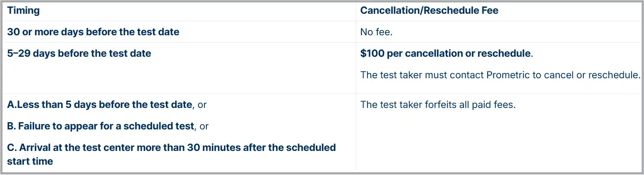The width and height of the screenshot is (644, 175).
Task: Click 'The test taker forfeits all paid fees'
Action: coord(438,104)
